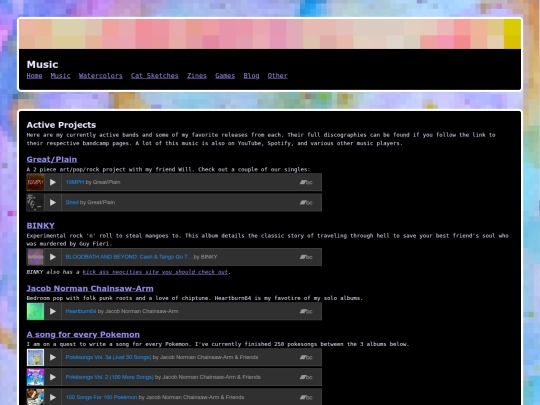Click Bandcamp logo on 100 Songs For 100 Pokémon player
The height and width of the screenshot is (405, 540).
(x=306, y=397)
